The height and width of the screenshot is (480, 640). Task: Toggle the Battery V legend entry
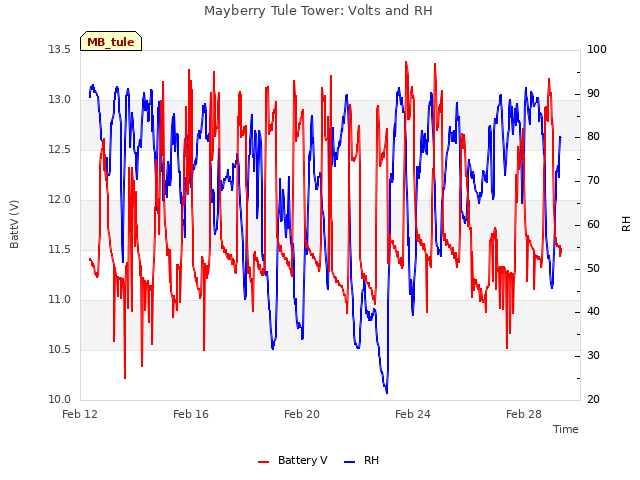pyautogui.click(x=293, y=460)
